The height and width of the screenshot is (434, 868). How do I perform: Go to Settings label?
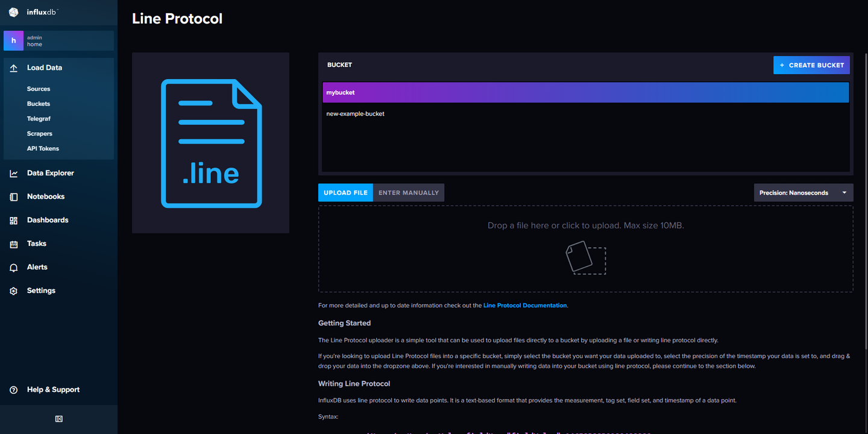point(41,291)
